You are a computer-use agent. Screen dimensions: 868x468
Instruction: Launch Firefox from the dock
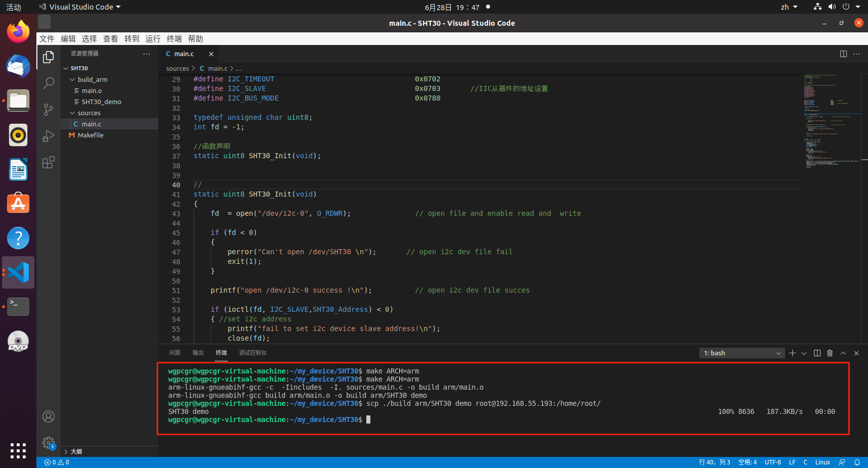click(x=18, y=32)
